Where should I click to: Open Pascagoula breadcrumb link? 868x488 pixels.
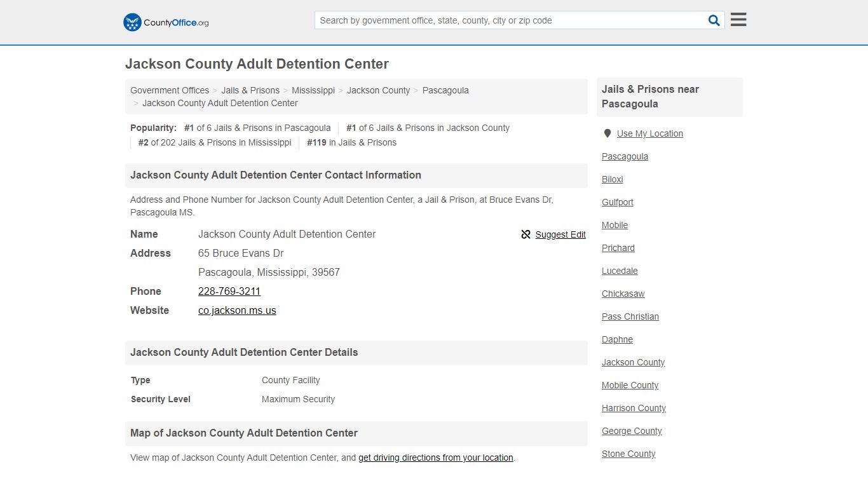tap(445, 90)
